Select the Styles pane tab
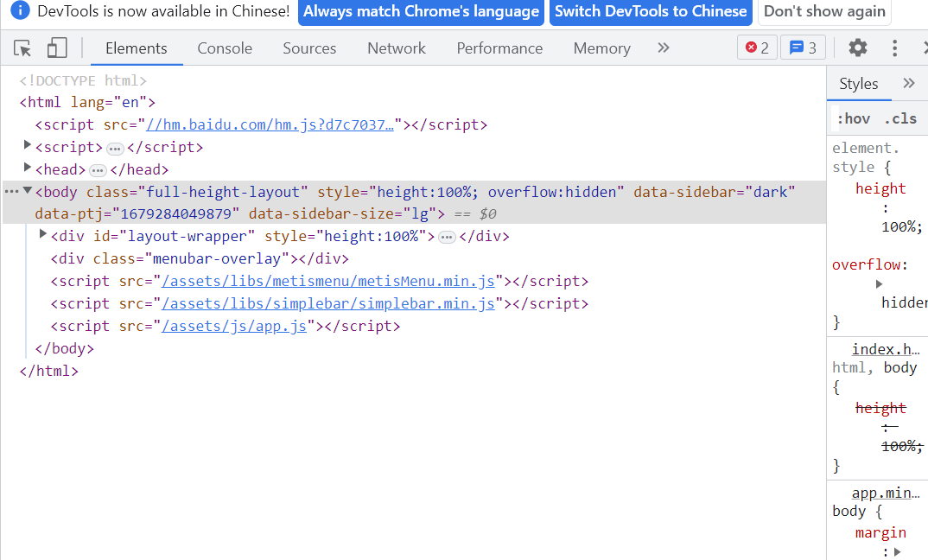Screen dimensions: 928x560 (x=859, y=84)
